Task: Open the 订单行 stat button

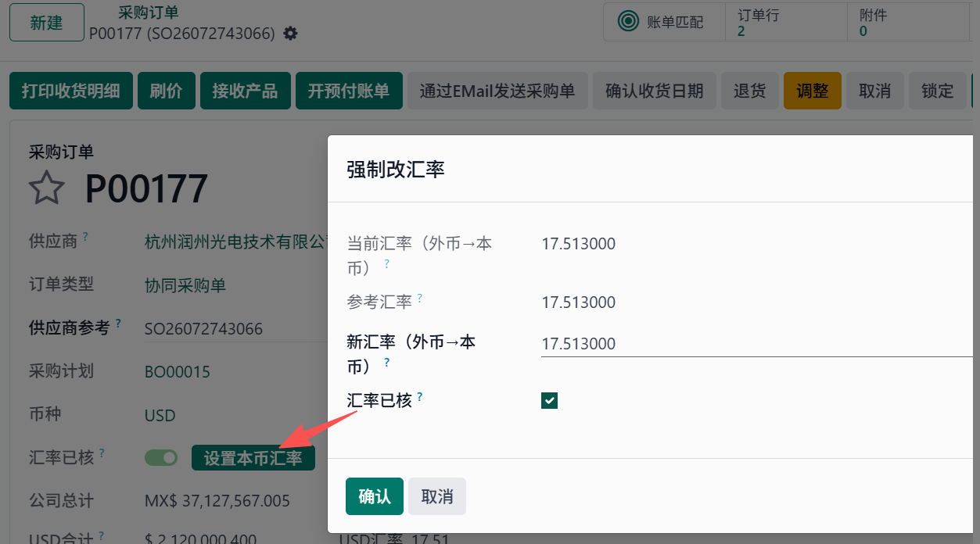Action: [786, 22]
